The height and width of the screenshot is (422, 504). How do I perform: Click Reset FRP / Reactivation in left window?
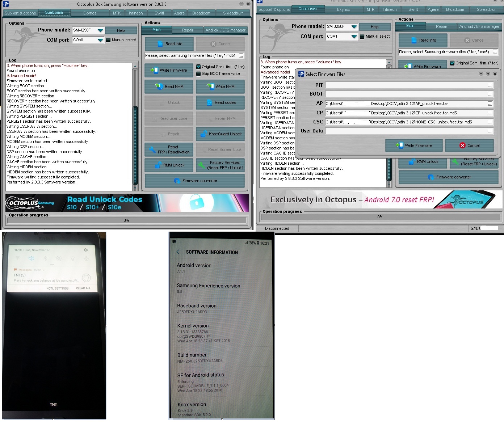[169, 149]
